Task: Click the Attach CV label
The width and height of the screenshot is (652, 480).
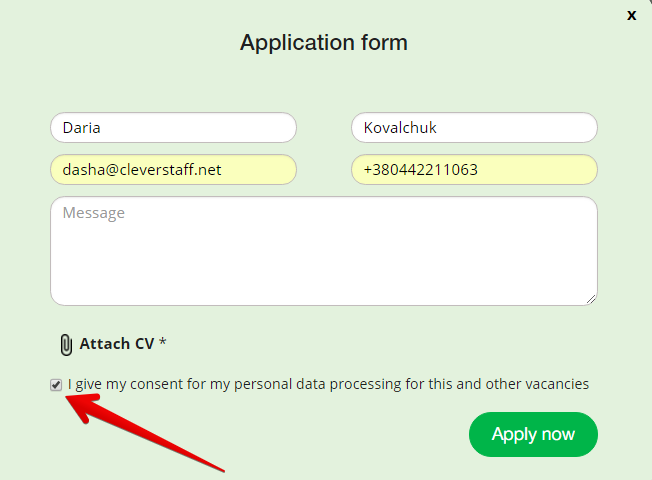Action: coord(117,344)
